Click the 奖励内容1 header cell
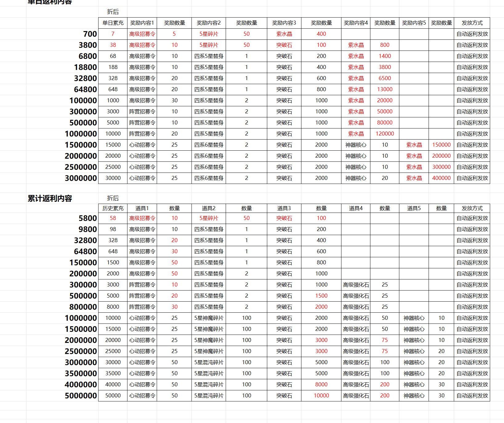This screenshot has width=504, height=423. (142, 23)
